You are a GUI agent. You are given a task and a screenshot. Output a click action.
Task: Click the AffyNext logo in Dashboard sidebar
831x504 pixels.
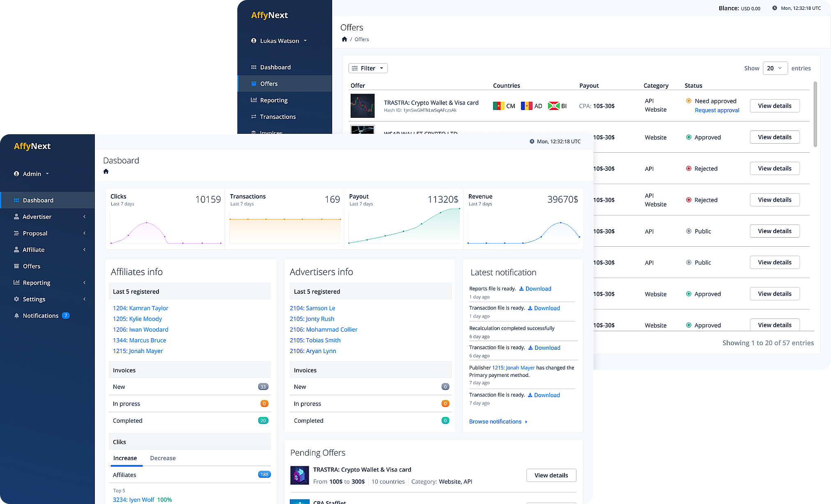32,146
